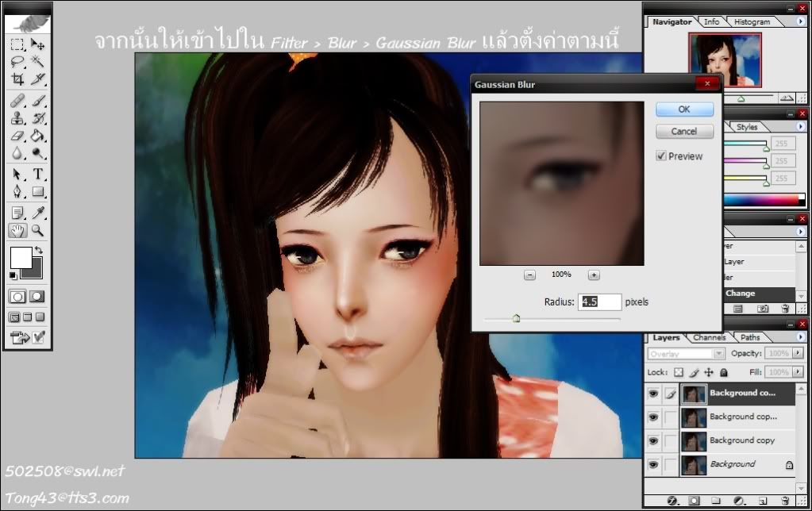Hide the locked italic Background layer

pyautogui.click(x=653, y=464)
